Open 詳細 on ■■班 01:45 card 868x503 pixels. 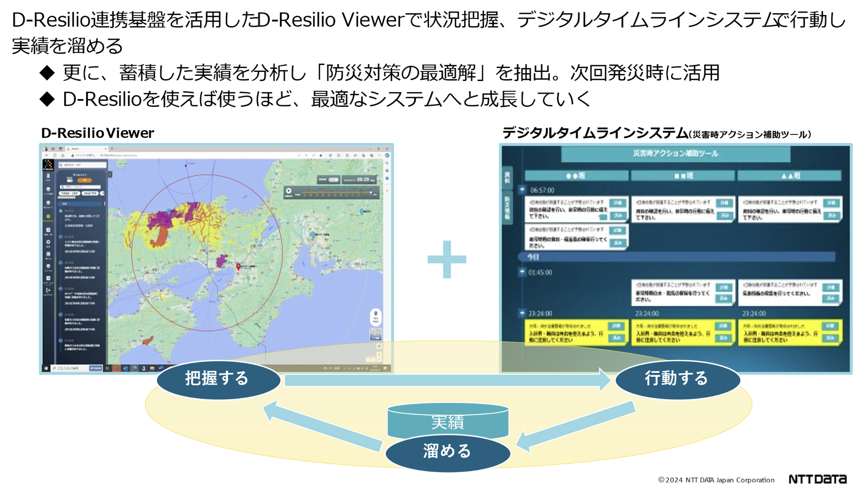[724, 287]
